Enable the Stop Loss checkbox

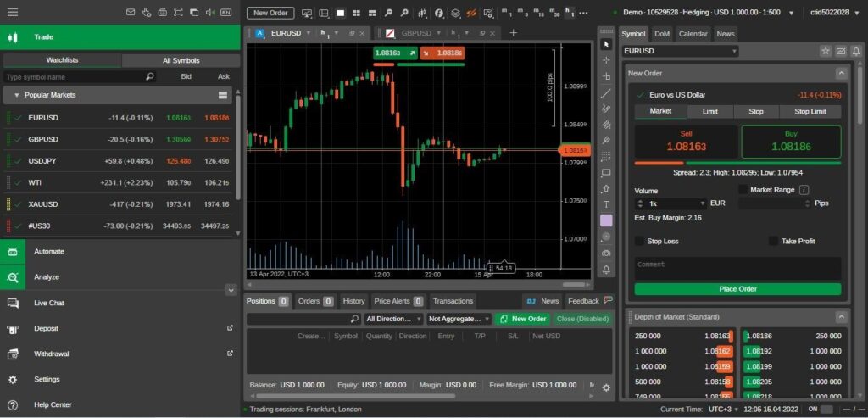tap(640, 241)
